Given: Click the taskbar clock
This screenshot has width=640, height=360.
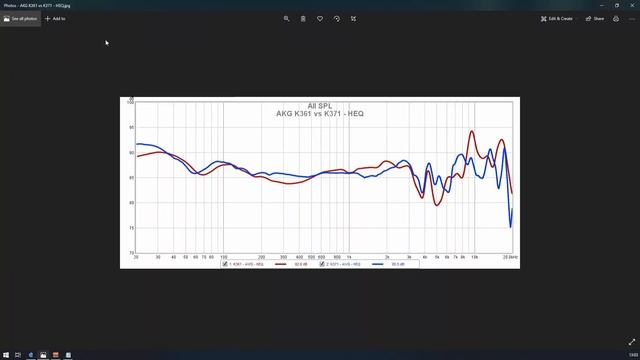Looking at the screenshot, I should (x=633, y=355).
